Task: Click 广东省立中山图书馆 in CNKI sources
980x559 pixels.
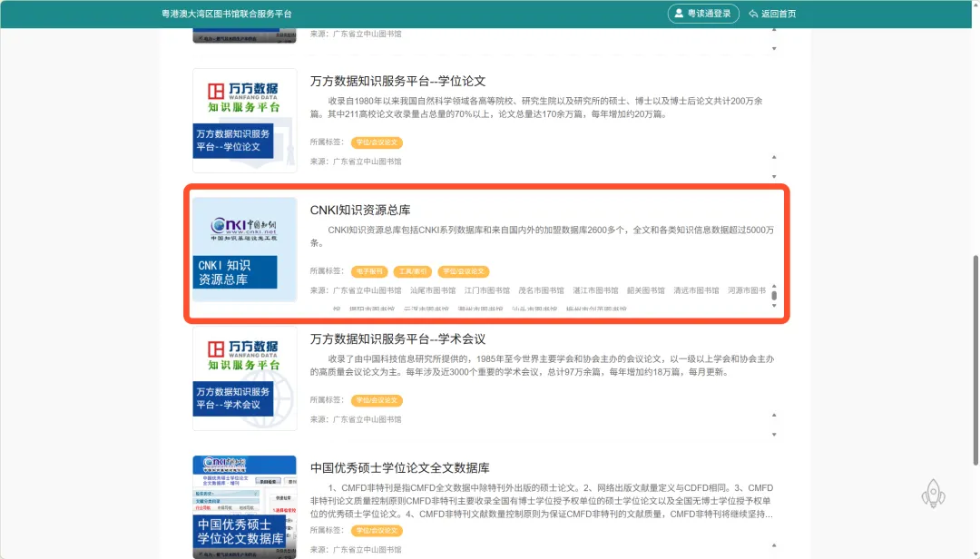Action: (367, 290)
